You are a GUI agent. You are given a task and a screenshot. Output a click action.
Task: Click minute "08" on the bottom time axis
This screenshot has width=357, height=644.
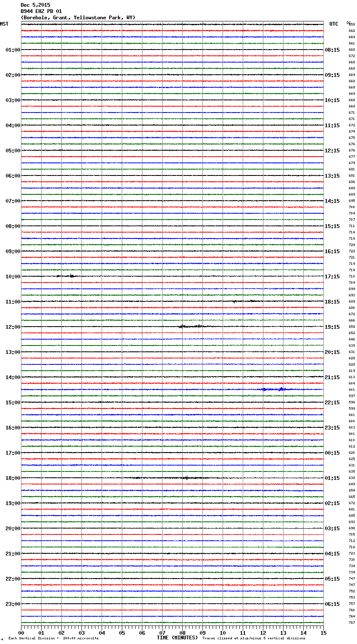pos(182,633)
